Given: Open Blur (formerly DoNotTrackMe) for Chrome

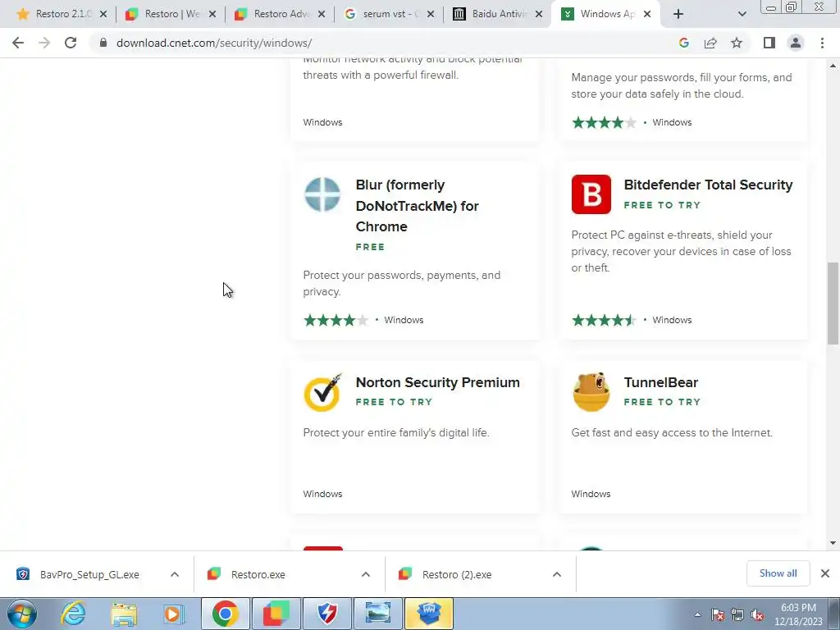Looking at the screenshot, I should [417, 206].
